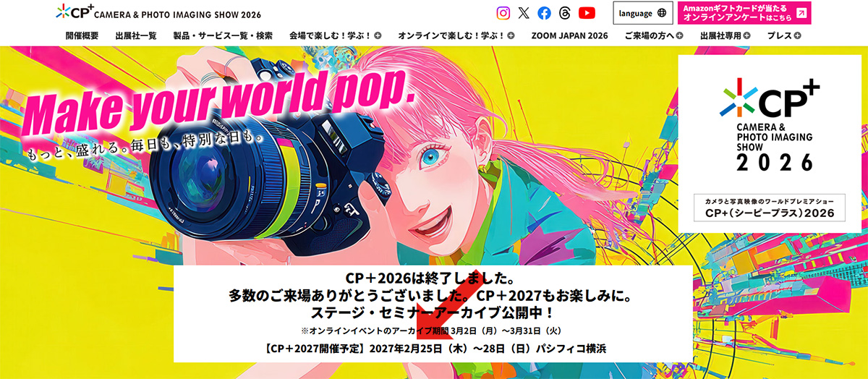Open the Instagram social icon
Image resolution: width=868 pixels, height=379 pixels.
[x=503, y=13]
